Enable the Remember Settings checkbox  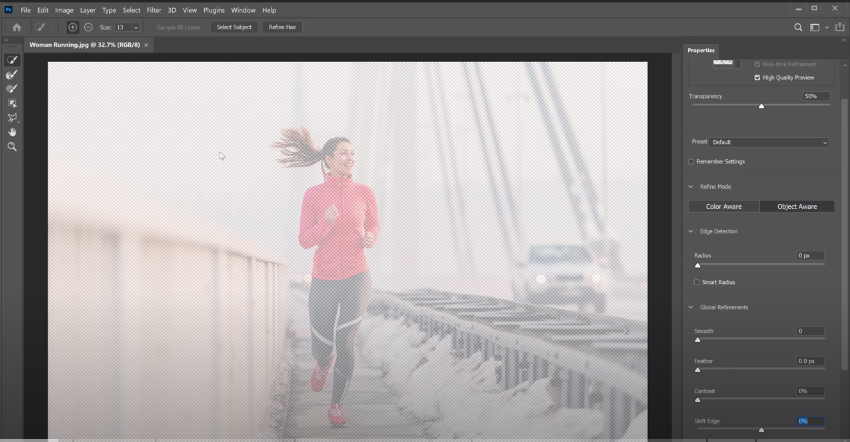(x=691, y=162)
